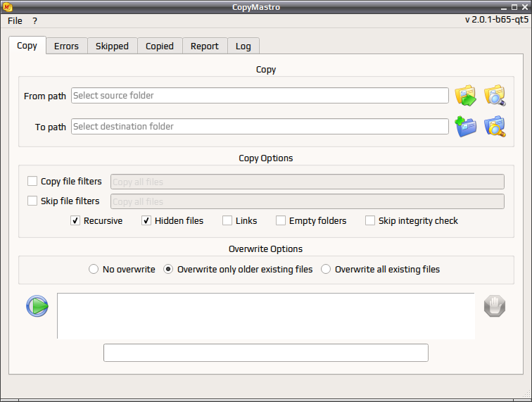Enable the Links checkbox

click(x=227, y=220)
